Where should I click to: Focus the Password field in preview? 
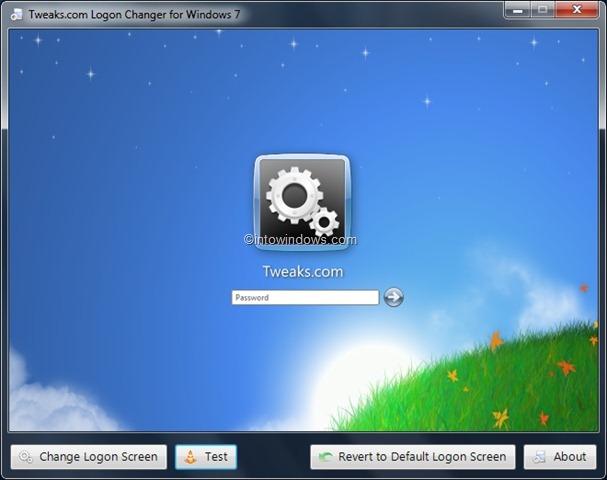pos(305,297)
